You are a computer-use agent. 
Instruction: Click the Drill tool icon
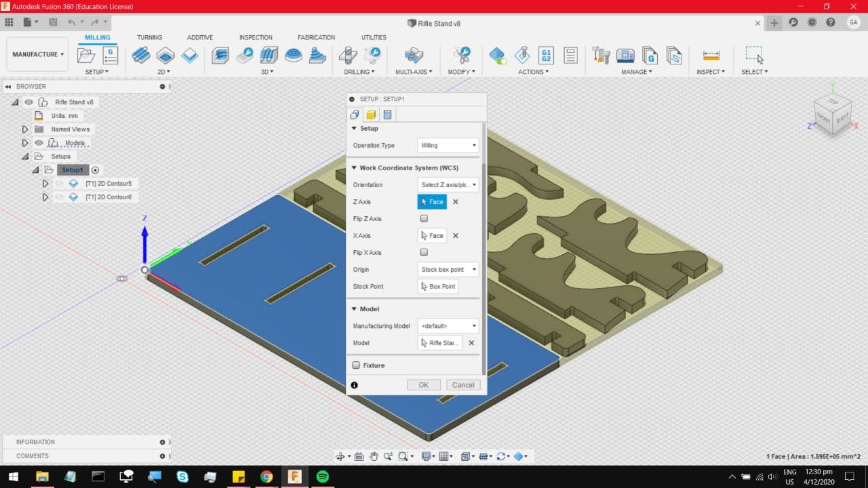pos(348,55)
